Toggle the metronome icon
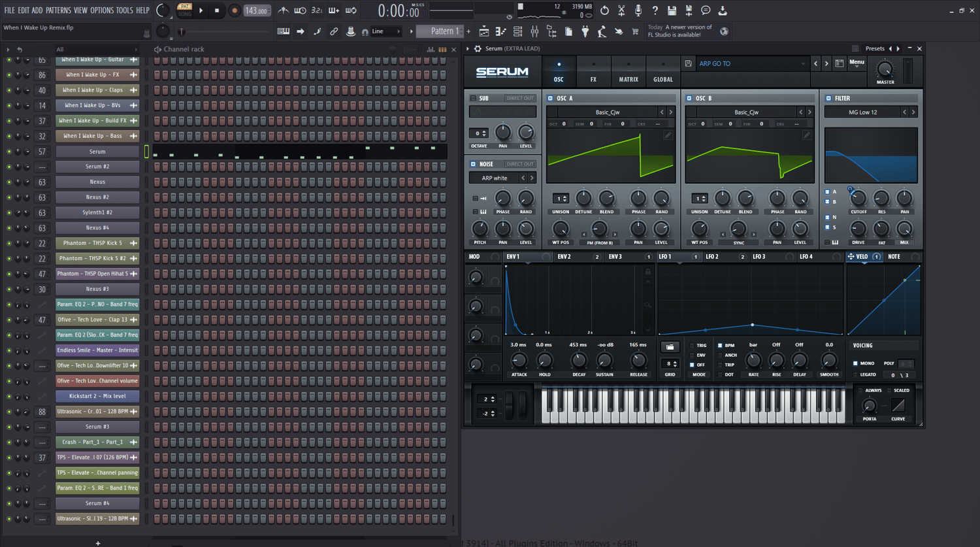 283,10
